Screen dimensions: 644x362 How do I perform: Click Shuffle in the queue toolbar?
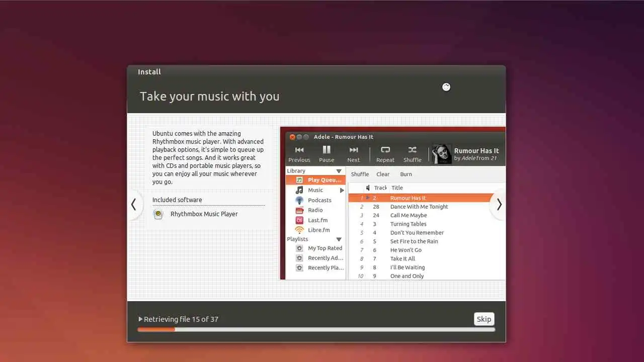click(x=360, y=174)
